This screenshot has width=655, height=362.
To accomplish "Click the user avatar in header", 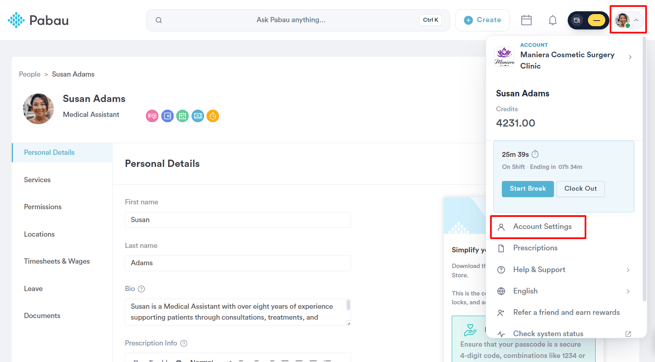I will click(x=622, y=20).
